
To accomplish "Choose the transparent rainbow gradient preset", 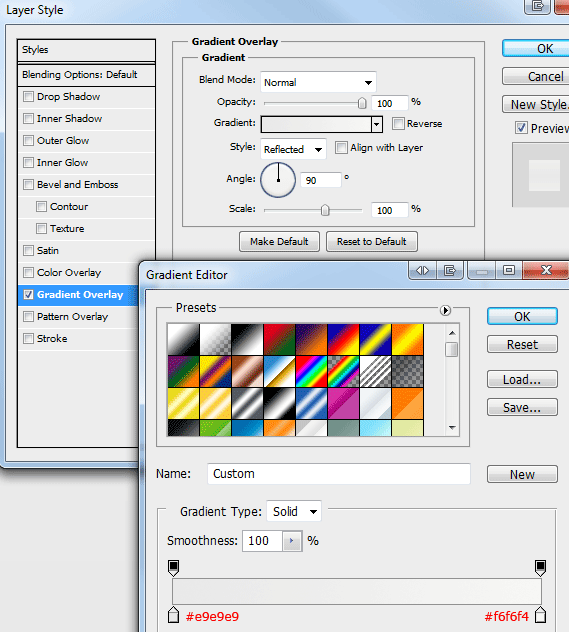I will (x=343, y=371).
